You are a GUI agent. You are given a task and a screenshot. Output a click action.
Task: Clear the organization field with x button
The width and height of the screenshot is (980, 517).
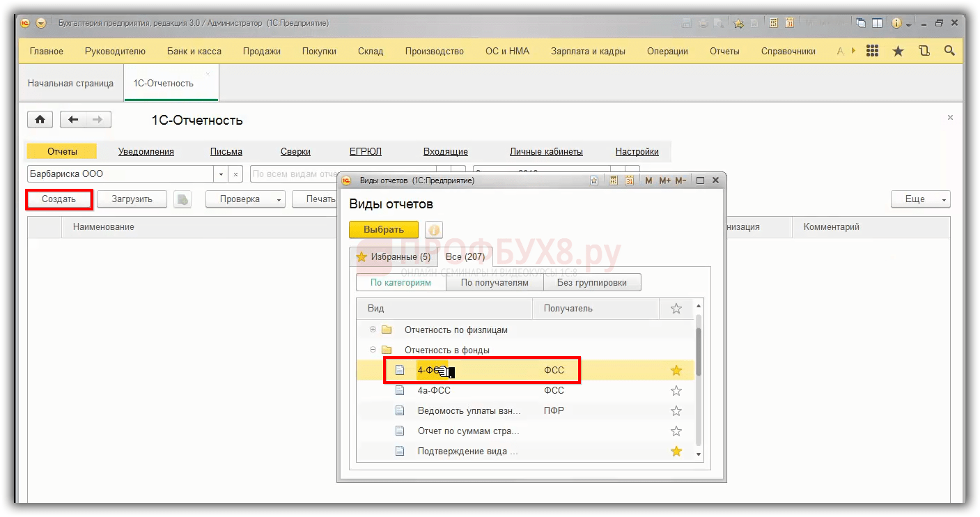coord(236,174)
